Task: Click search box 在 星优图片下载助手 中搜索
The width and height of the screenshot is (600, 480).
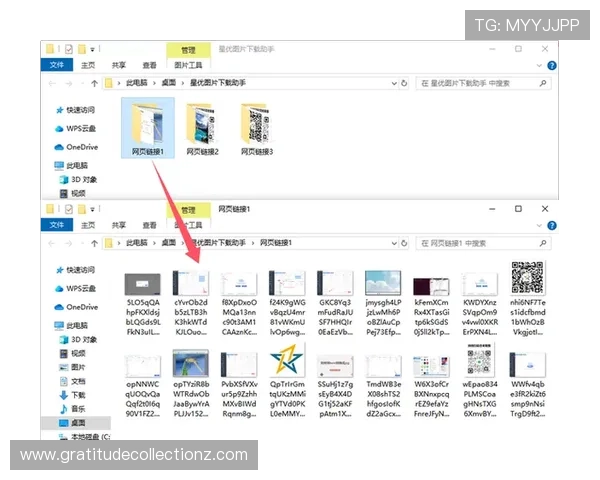Action: (483, 83)
